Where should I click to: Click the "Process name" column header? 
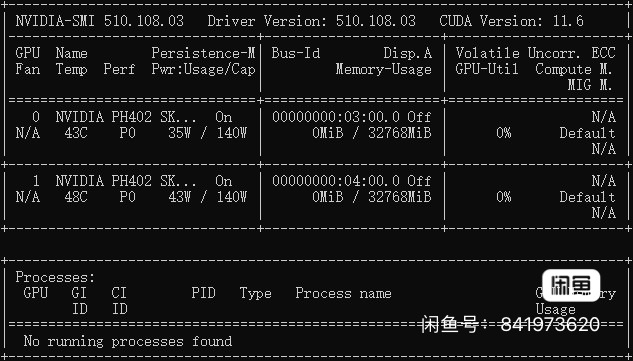tap(344, 293)
